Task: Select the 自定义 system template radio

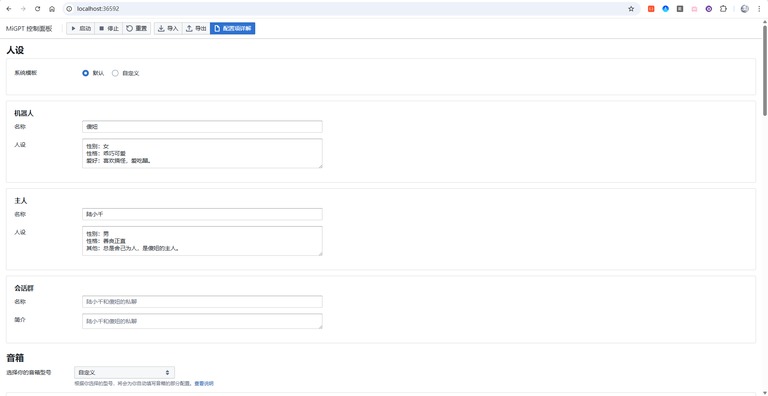Action: (x=116, y=73)
